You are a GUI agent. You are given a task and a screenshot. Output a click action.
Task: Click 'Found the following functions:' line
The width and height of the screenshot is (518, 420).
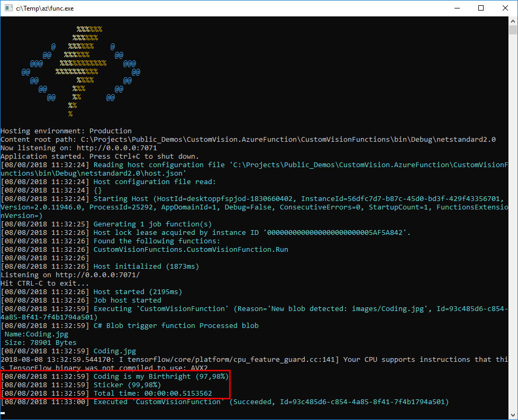(x=111, y=241)
